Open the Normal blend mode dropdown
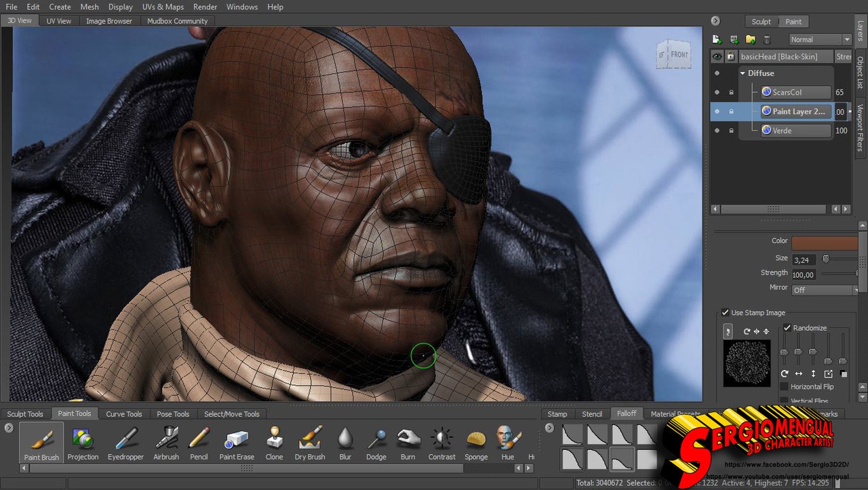Screen dimensions: 868x490 (820, 40)
